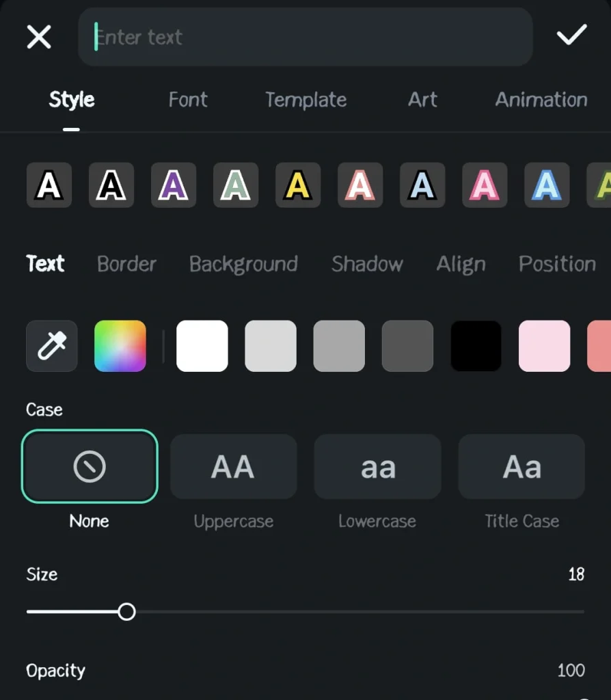Screen dimensions: 611x700
Task: Open the rainbow color spectrum picker
Action: 120,346
